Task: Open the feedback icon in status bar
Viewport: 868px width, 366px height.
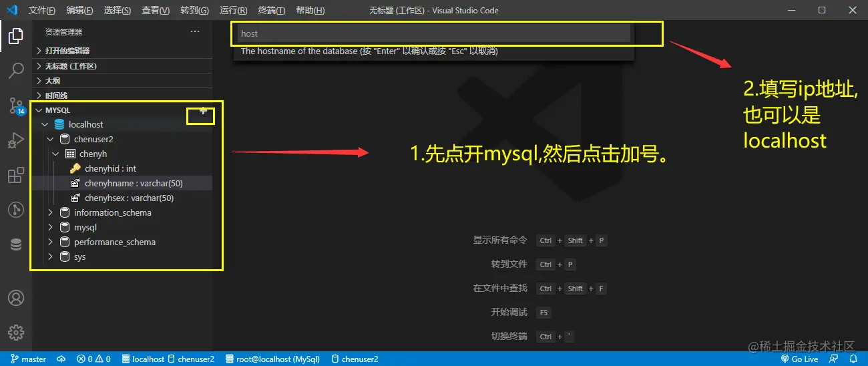Action: (x=833, y=359)
